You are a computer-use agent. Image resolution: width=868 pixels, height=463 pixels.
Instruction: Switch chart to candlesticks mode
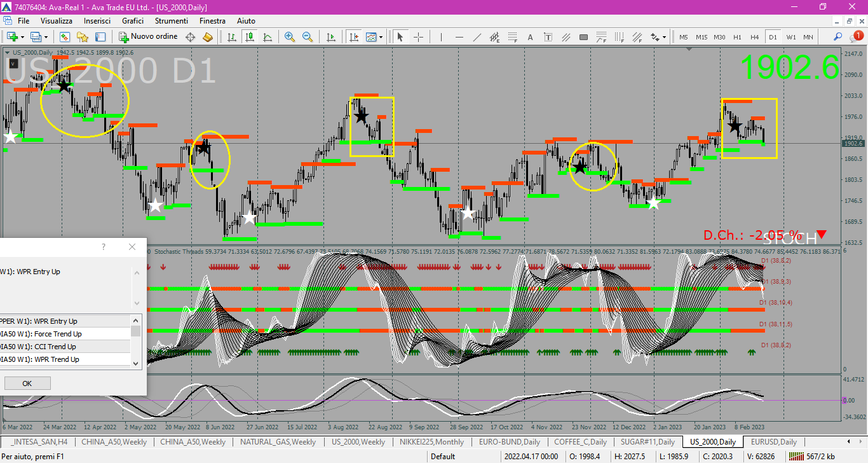(250, 37)
